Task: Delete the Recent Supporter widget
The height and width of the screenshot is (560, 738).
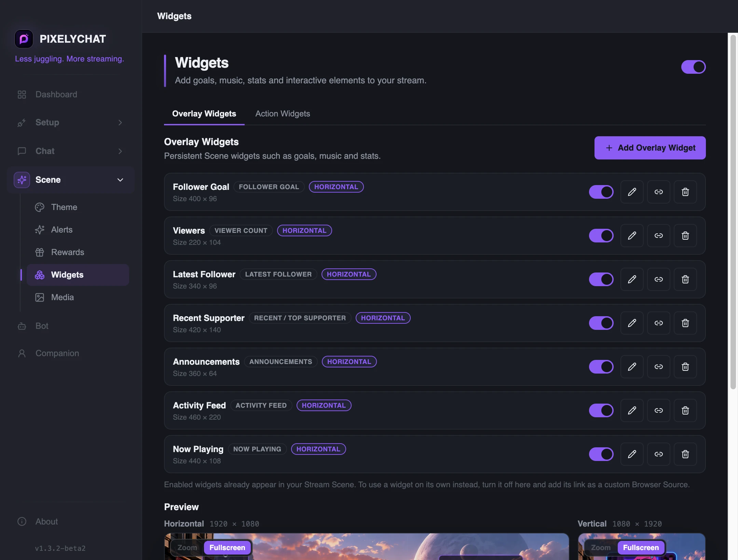Action: tap(685, 323)
